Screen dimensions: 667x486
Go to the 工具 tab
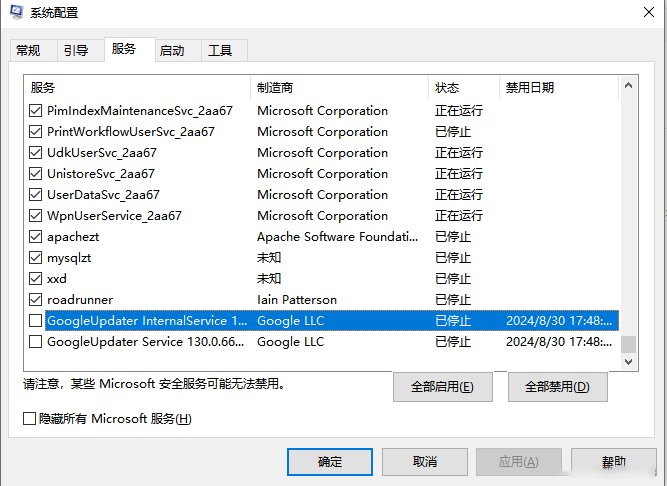pyautogui.click(x=220, y=50)
